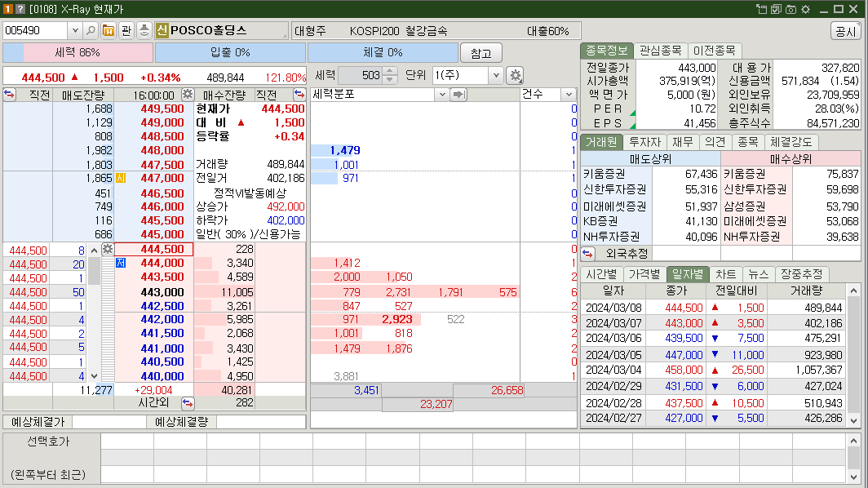Open gear settings next to 단위 dropdown
Viewport: 868px width, 488px height.
(516, 75)
